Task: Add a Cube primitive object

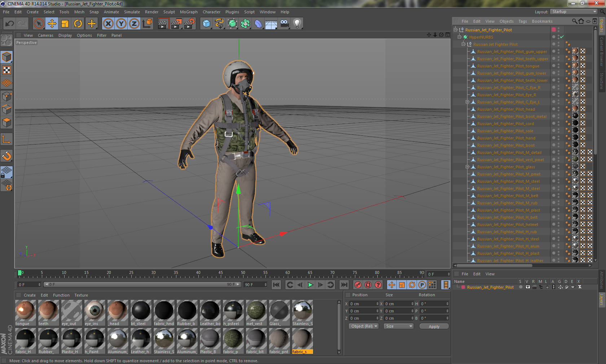Action: click(x=206, y=24)
